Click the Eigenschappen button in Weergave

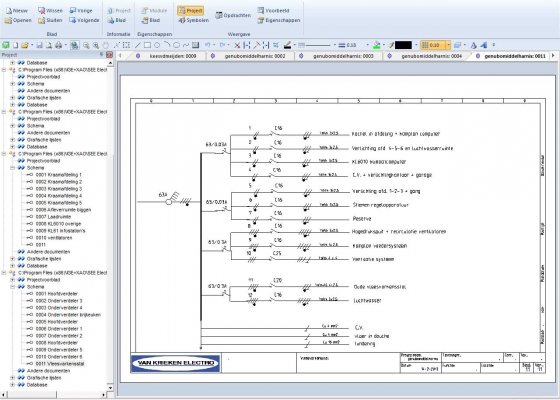(x=279, y=20)
